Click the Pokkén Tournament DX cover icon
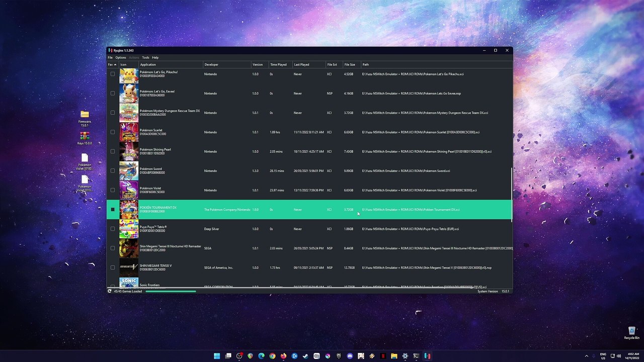Screen dimensions: 644x362 click(x=129, y=210)
